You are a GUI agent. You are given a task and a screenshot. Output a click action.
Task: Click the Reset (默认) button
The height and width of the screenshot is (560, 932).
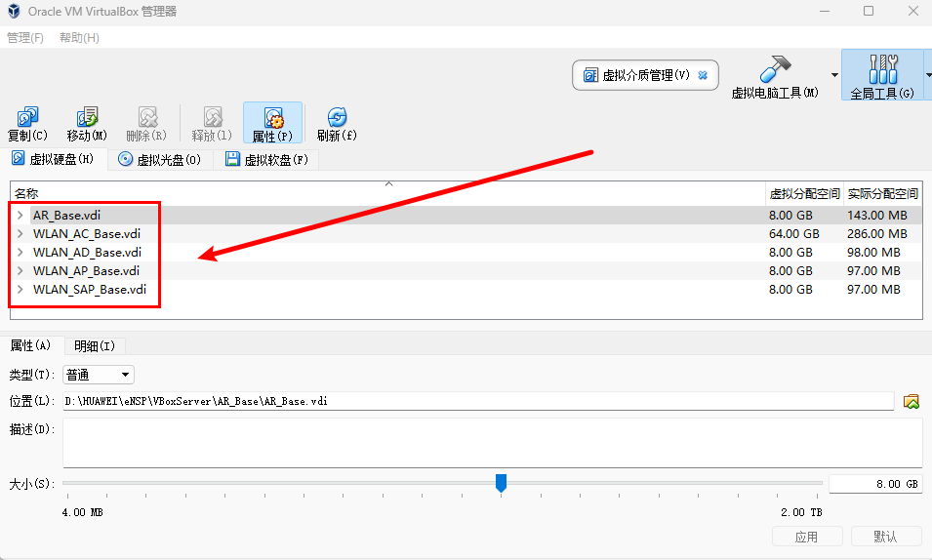[886, 537]
